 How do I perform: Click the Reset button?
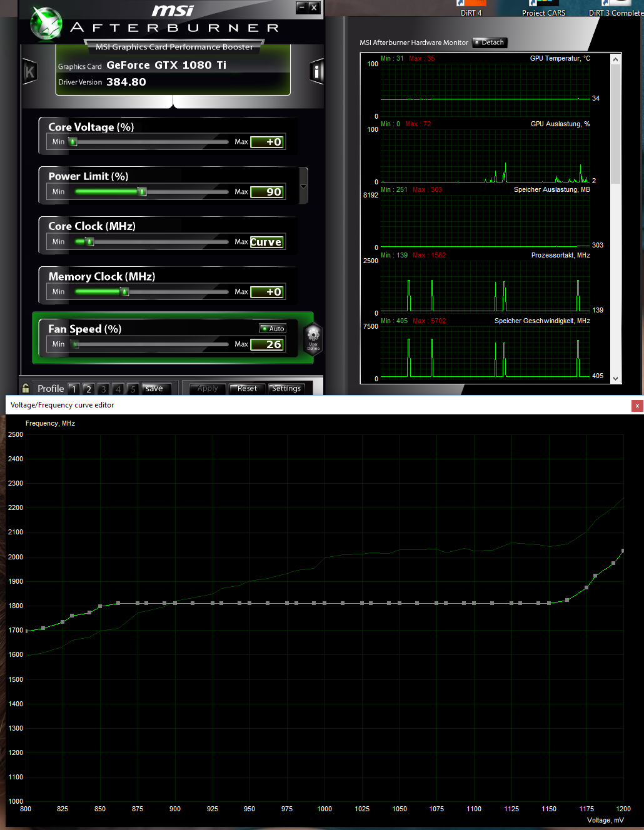tap(247, 389)
